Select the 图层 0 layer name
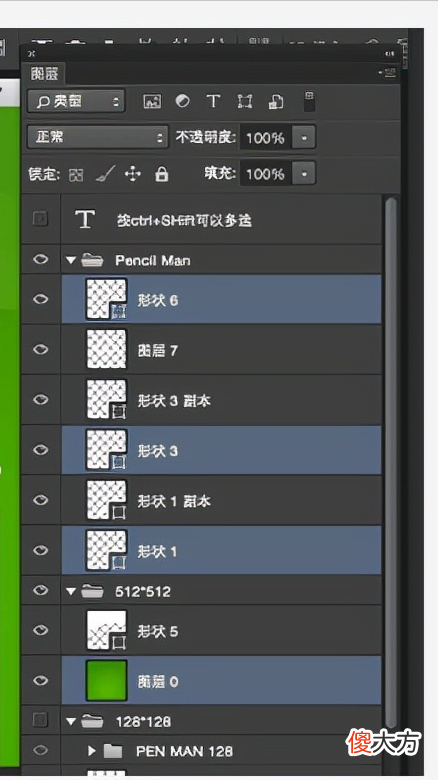The height and width of the screenshot is (780, 438). pos(157,682)
